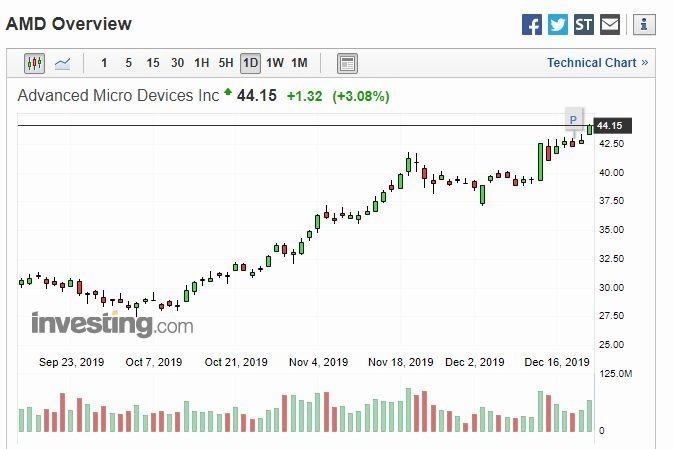The width and height of the screenshot is (673, 449).
Task: Click the Dec 2, 2019 date label
Action: [x=475, y=362]
